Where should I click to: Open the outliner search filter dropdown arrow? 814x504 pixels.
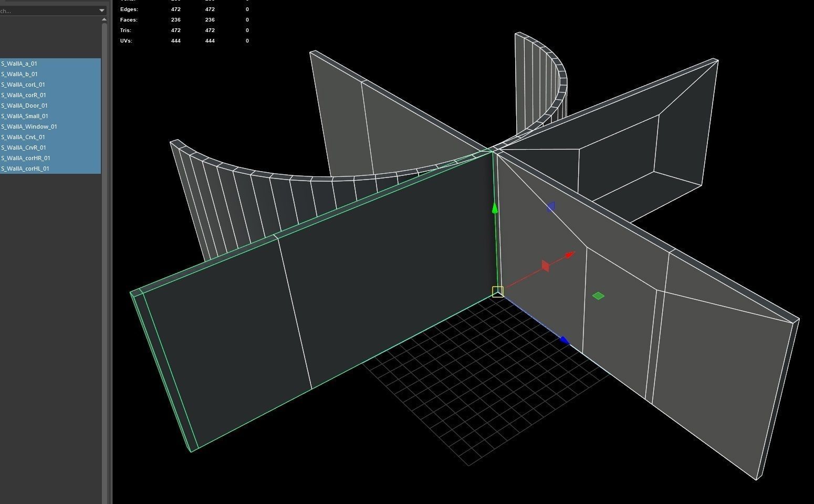pyautogui.click(x=102, y=10)
